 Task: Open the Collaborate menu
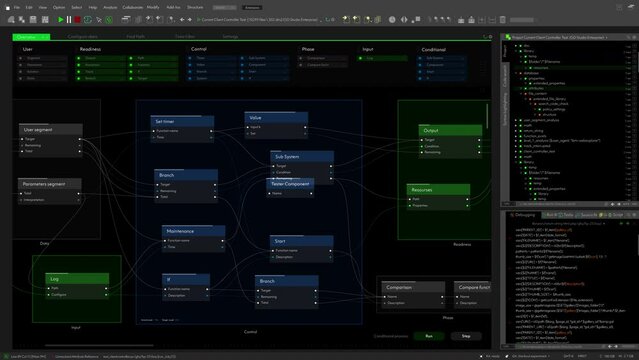[x=132, y=7]
